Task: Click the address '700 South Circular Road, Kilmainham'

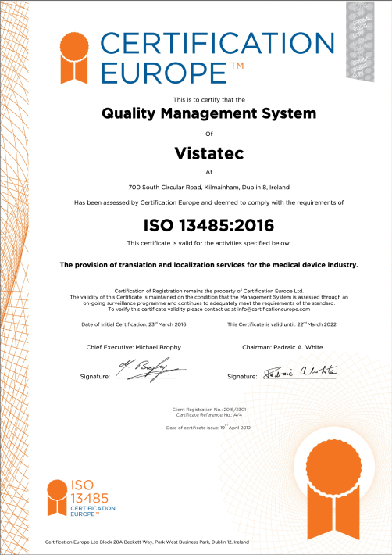Action: click(209, 188)
